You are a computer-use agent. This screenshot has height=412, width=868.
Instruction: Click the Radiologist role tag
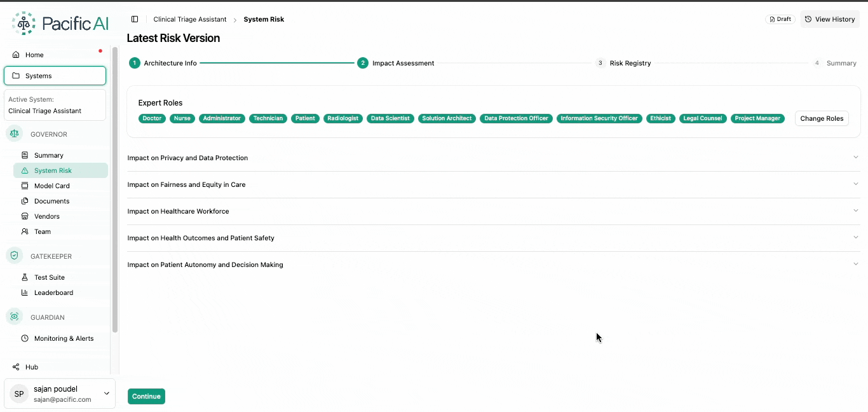coord(343,118)
